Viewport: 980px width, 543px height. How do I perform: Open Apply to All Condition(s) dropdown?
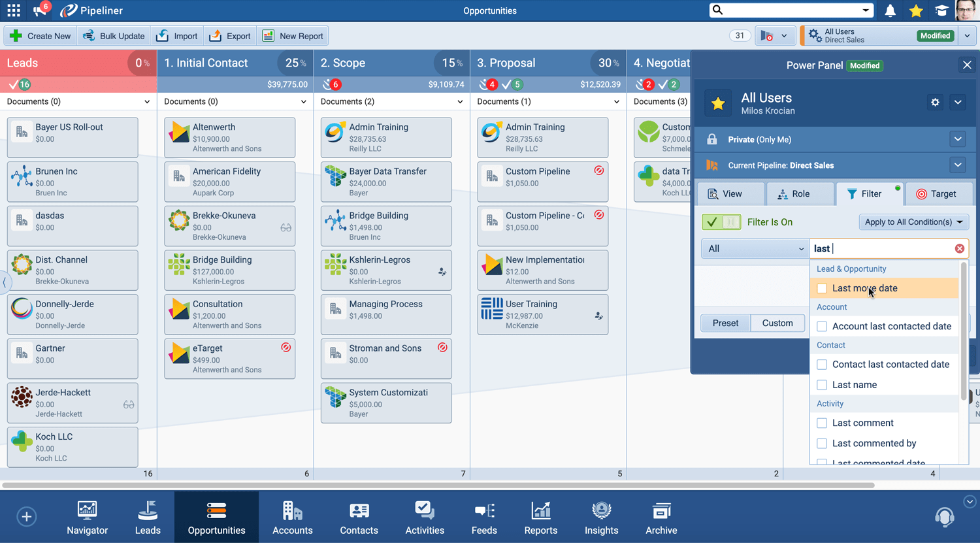(x=913, y=222)
